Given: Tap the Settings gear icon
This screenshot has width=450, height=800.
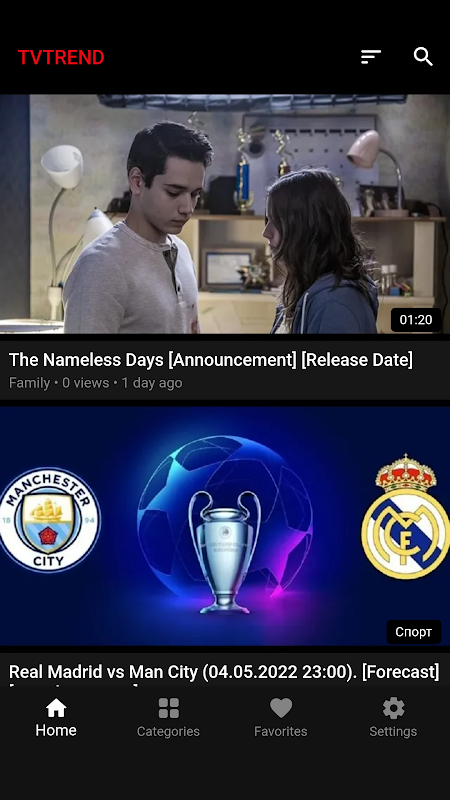Looking at the screenshot, I should click(393, 708).
